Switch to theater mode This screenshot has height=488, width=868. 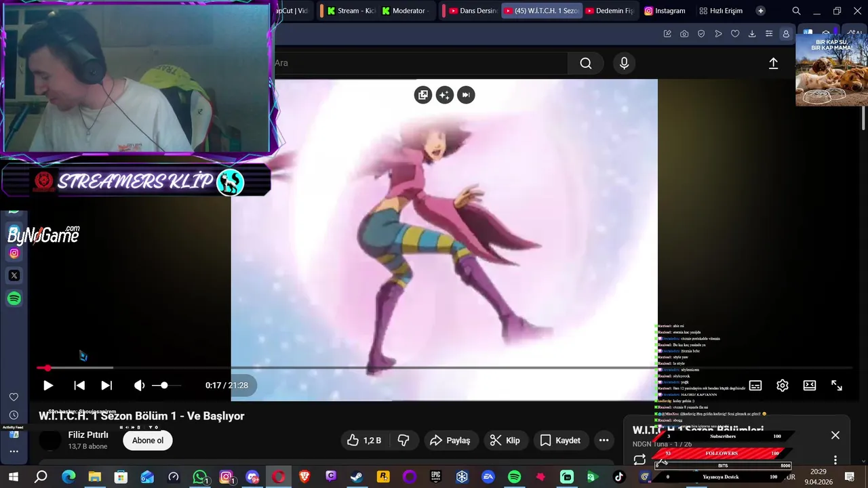[x=810, y=385]
